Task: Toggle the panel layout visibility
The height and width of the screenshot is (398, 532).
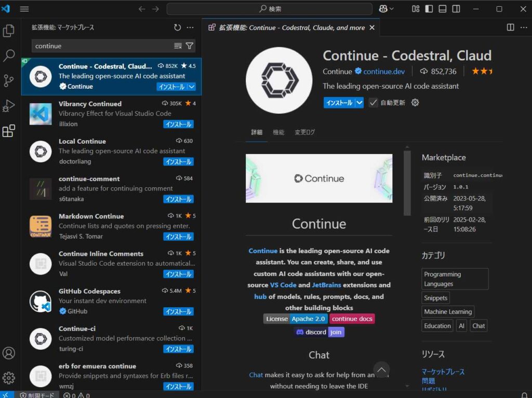Action: tap(443, 9)
